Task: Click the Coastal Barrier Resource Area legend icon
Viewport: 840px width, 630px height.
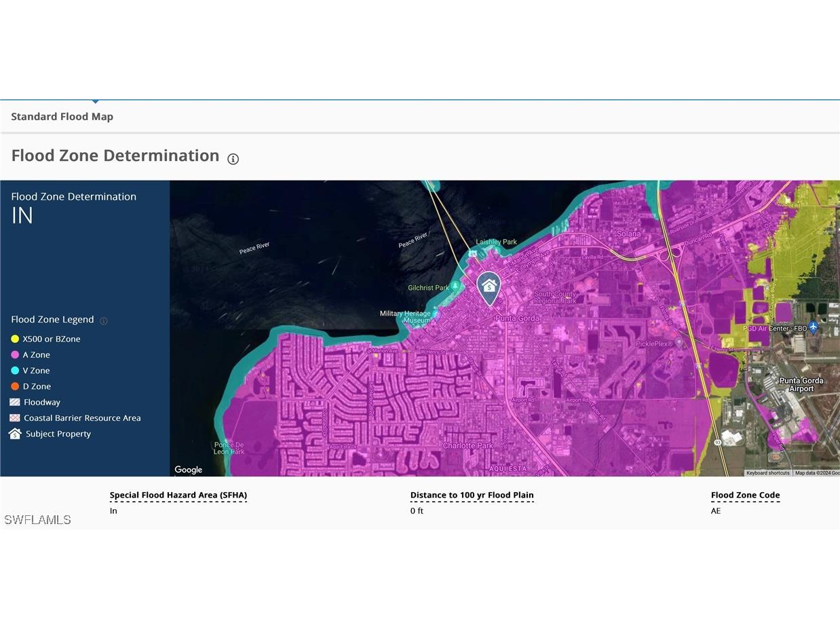Action: [15, 418]
